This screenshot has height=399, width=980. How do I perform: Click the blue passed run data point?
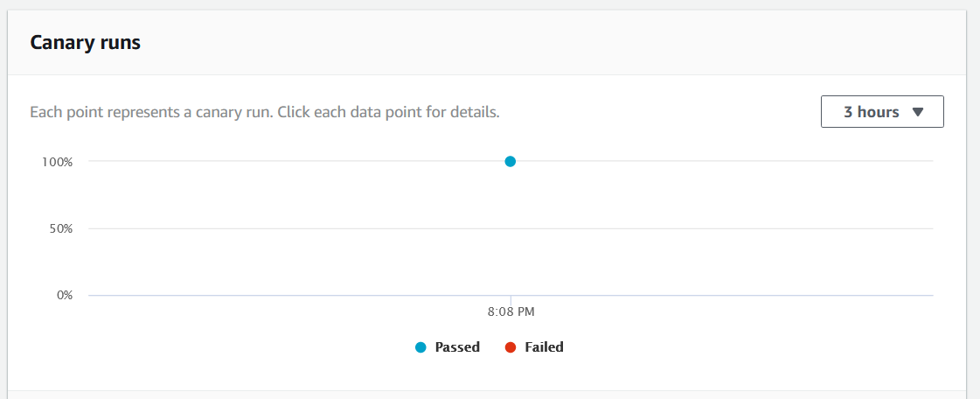(510, 161)
